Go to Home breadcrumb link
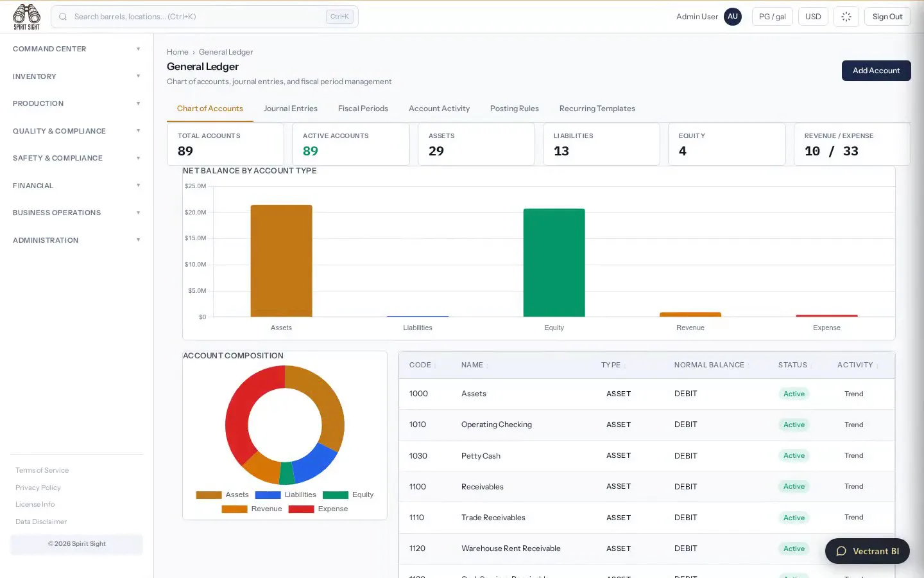Screen dimensions: 924x578 (x=178, y=52)
